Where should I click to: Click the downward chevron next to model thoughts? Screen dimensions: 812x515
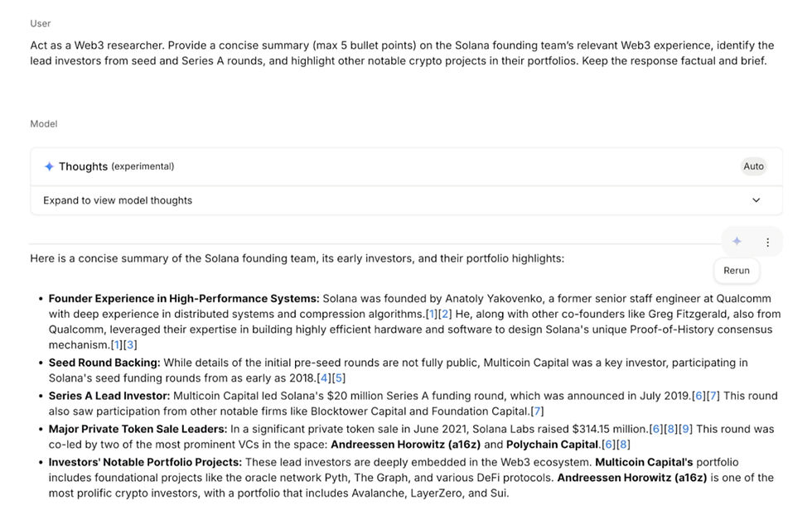point(756,200)
